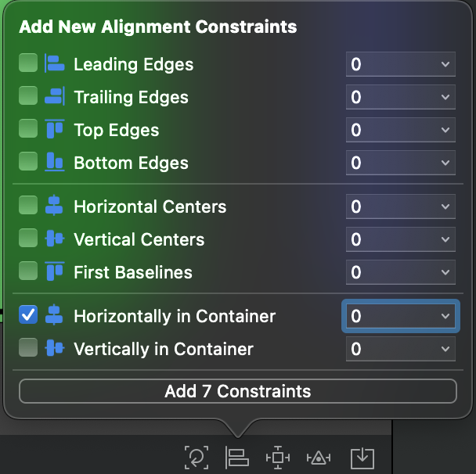Expand the Horizontally in Container value dropdown
Viewport: 476px width, 474px height.
click(x=445, y=316)
